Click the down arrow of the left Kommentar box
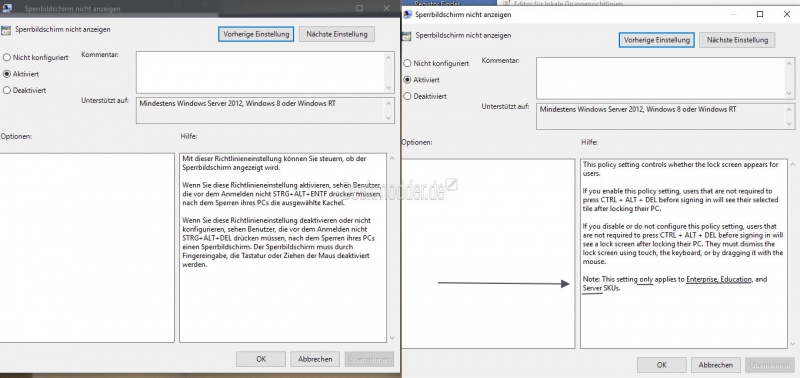This screenshot has height=378, width=800. [x=390, y=88]
